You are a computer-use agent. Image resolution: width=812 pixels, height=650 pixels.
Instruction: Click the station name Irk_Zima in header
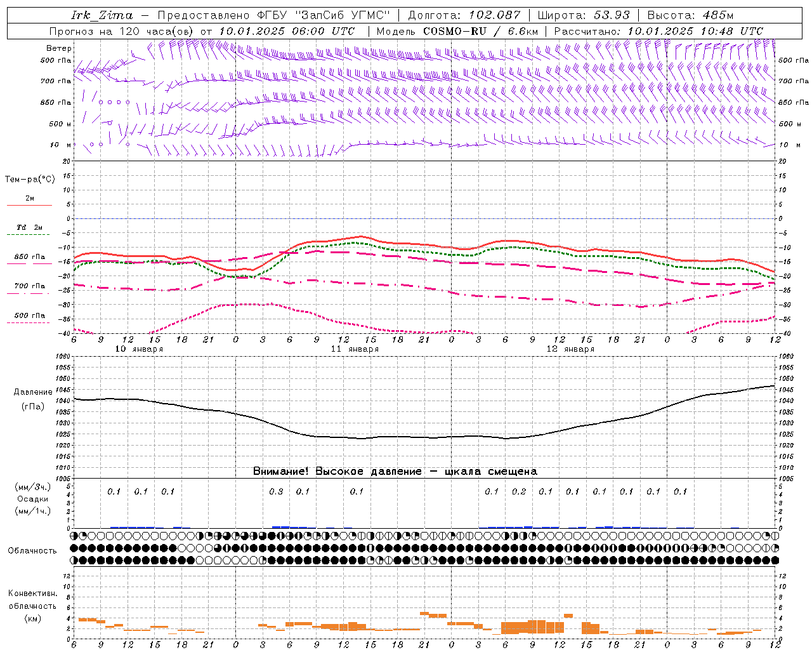102,15
